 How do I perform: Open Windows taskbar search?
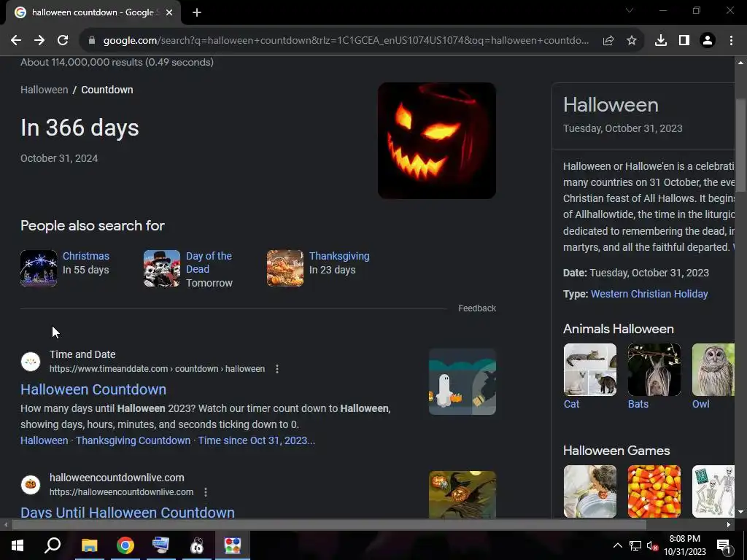pos(53,545)
